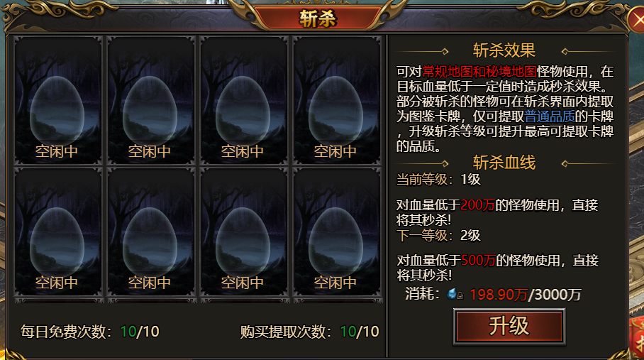Click the 升级 upgrade button
The image size is (644, 360).
509,327
